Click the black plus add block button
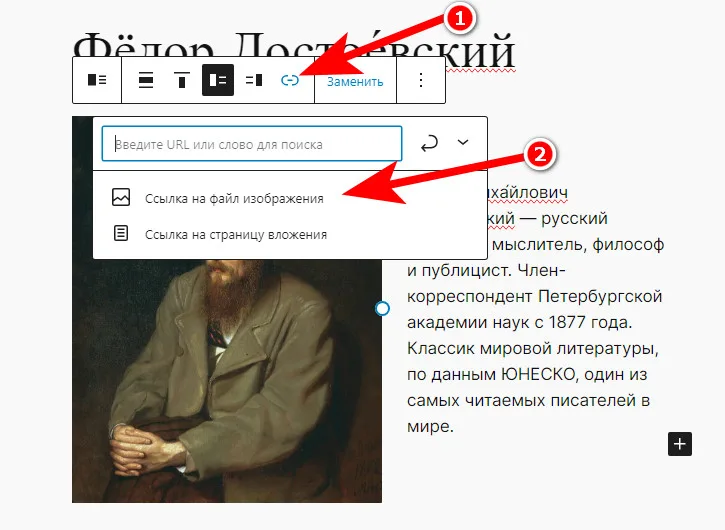Image resolution: width=725 pixels, height=530 pixels. coord(680,444)
